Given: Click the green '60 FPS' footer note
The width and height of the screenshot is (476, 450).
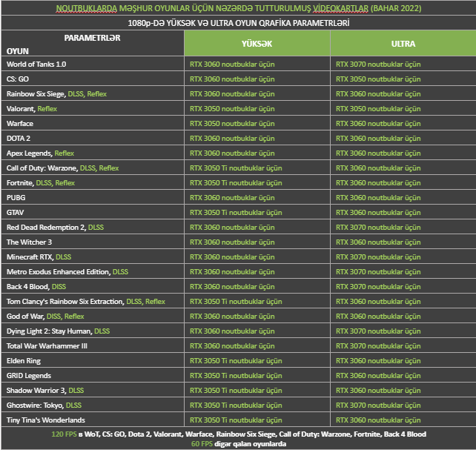Looking at the screenshot, I should coord(202,444).
